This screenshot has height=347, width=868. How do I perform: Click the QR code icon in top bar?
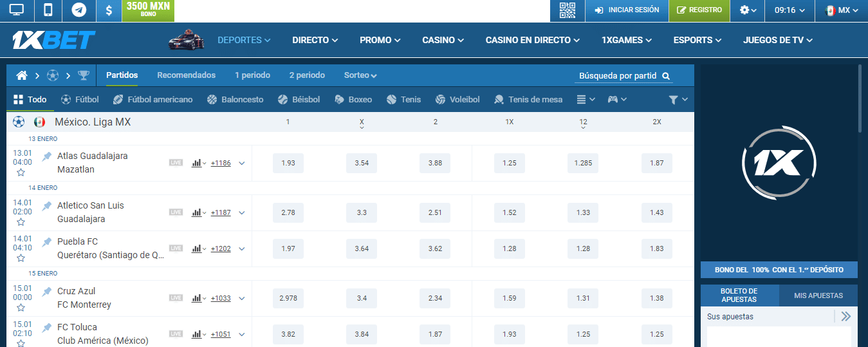point(567,10)
